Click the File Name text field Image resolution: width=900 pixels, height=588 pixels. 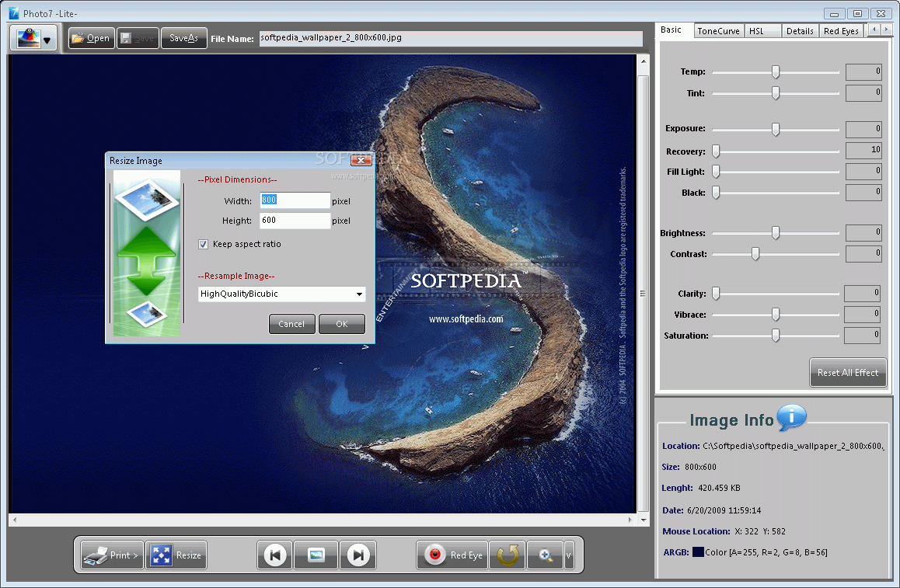pyautogui.click(x=451, y=38)
